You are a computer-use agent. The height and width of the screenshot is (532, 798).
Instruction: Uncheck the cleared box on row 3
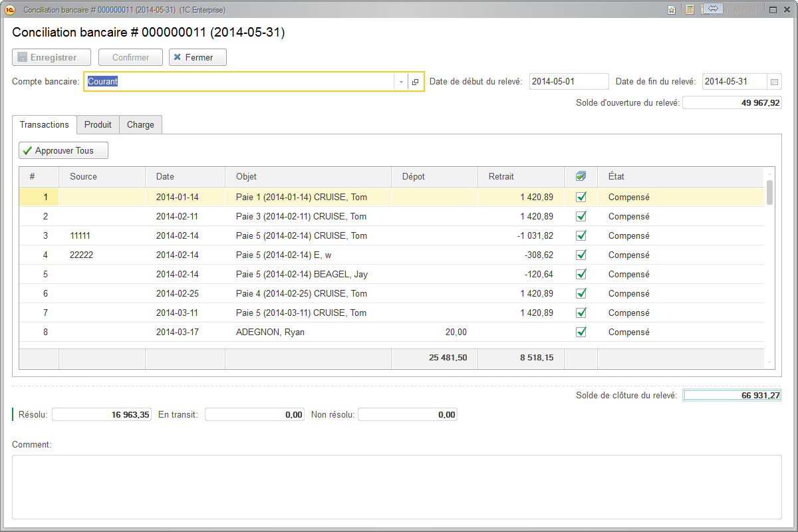pyautogui.click(x=581, y=235)
